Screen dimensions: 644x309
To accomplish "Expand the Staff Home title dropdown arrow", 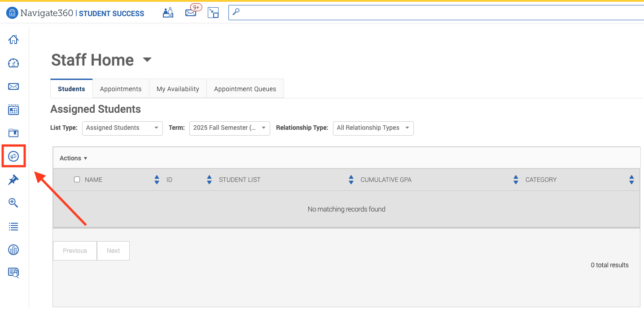I will click(x=147, y=60).
